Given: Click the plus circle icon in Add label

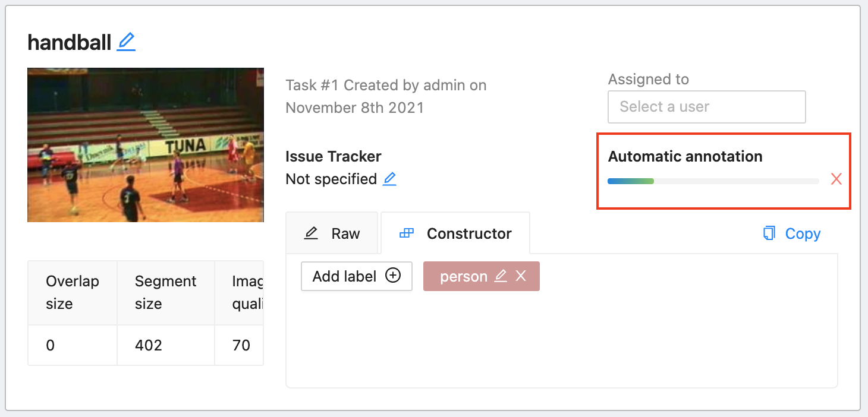Looking at the screenshot, I should click(x=393, y=276).
